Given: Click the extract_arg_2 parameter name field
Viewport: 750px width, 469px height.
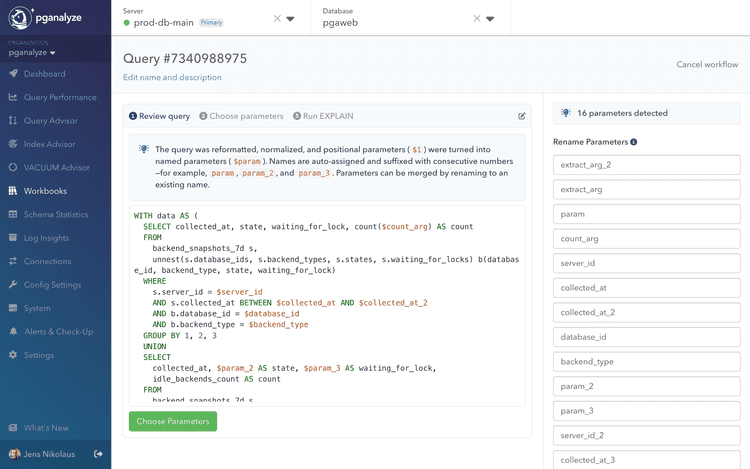Looking at the screenshot, I should coord(646,165).
